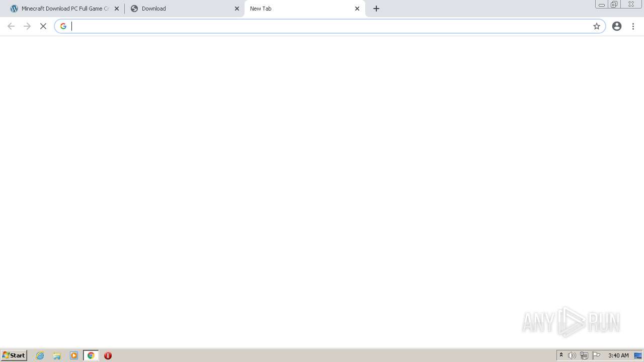
Task: Close the Minecraft Download PC tab
Action: pos(117,9)
